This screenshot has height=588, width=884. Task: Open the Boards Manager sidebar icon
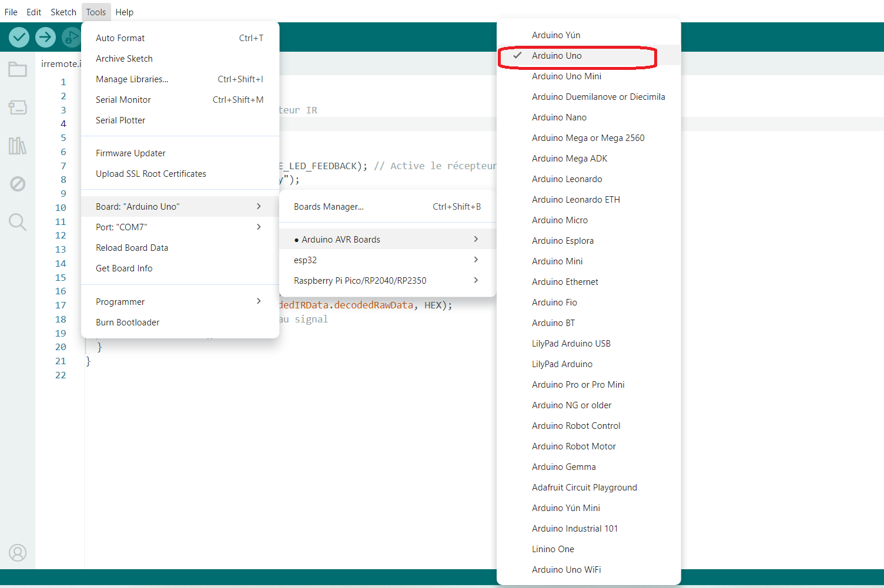coord(18,107)
